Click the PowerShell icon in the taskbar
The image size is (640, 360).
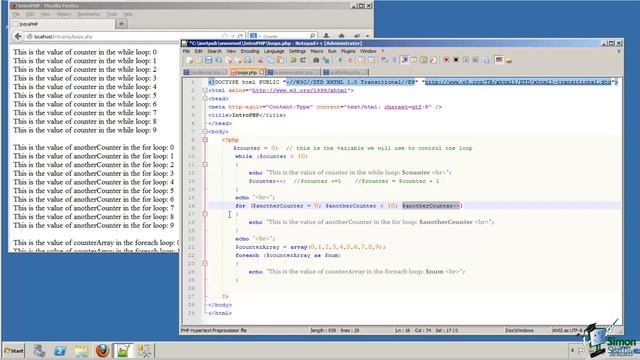(x=60, y=351)
